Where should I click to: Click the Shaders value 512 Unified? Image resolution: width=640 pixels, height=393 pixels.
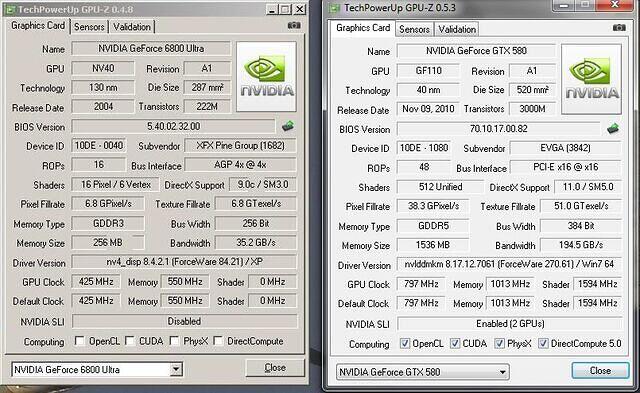(x=440, y=187)
